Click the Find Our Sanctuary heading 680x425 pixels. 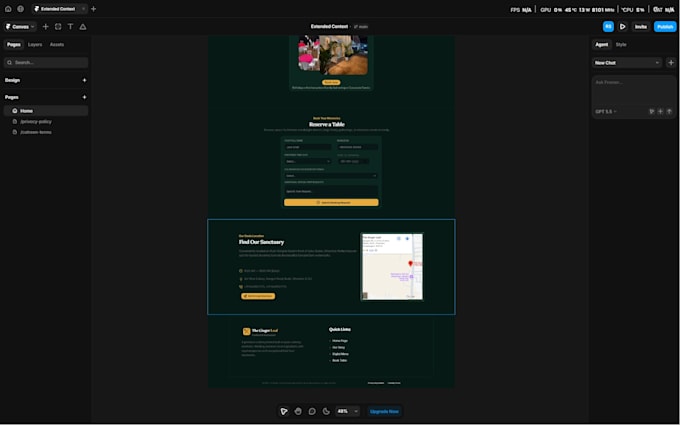click(x=262, y=242)
